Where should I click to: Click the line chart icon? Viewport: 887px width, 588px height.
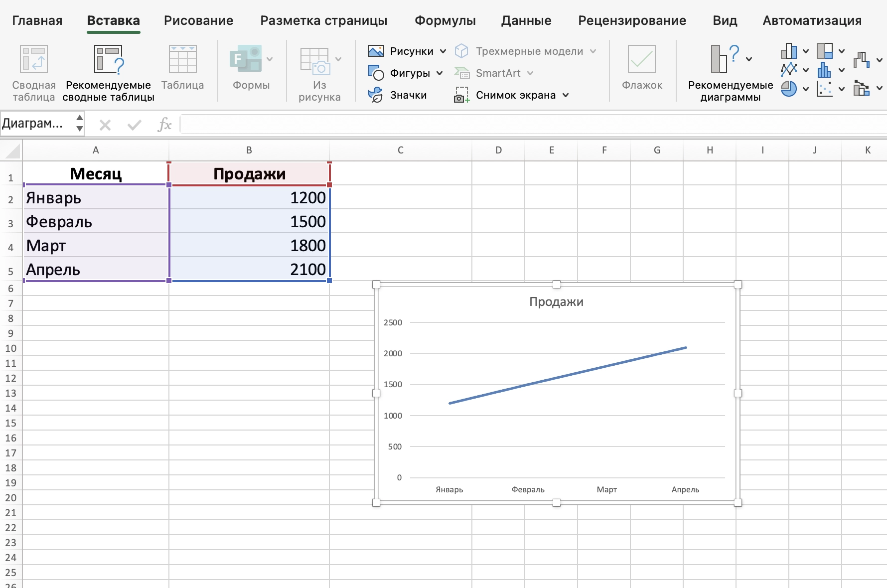[788, 70]
